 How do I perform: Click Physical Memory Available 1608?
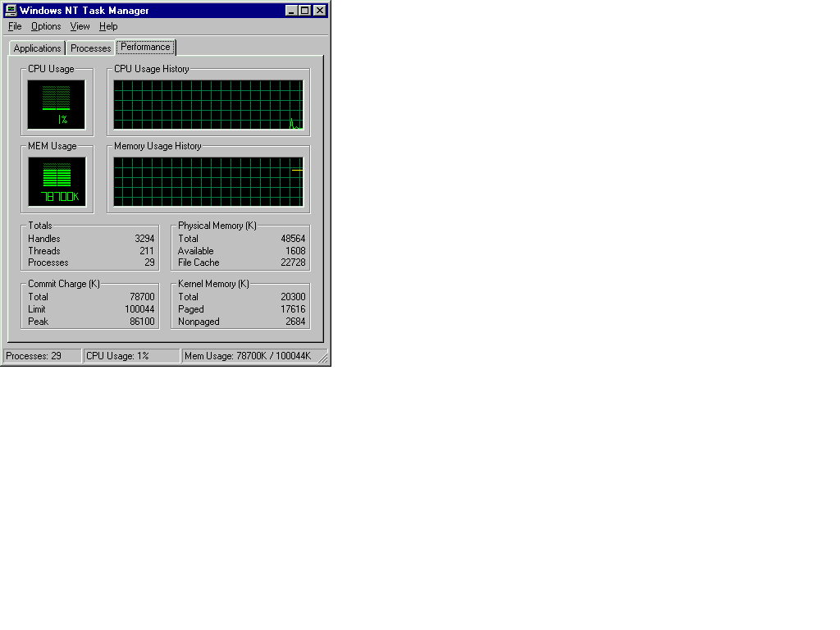(x=295, y=251)
